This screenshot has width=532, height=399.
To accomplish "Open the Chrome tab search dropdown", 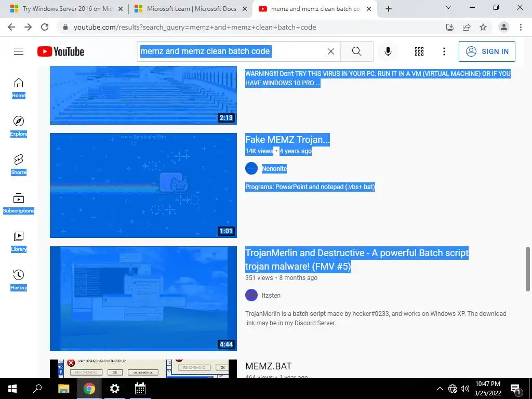I will 448,7.
